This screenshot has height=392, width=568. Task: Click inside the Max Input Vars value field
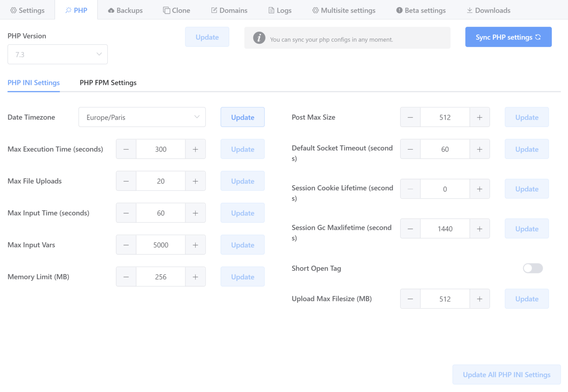pos(160,245)
